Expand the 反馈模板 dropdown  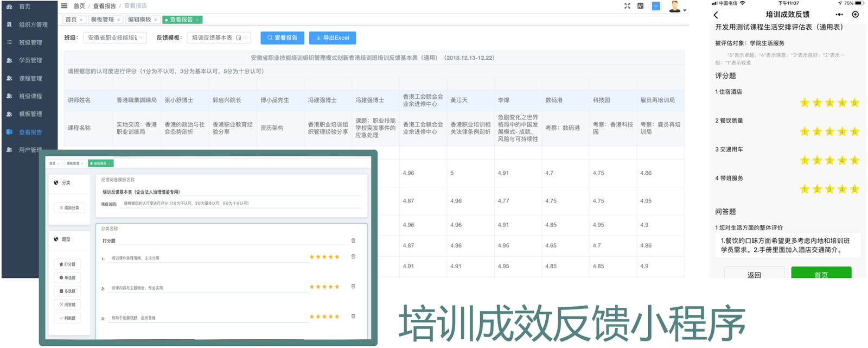tap(219, 38)
